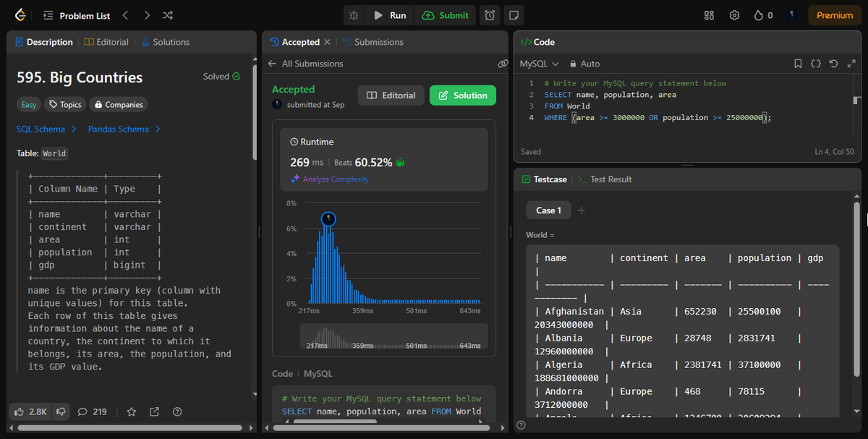Viewport: 868px width, 439px height.
Task: Open the user profile avatar
Action: (791, 15)
